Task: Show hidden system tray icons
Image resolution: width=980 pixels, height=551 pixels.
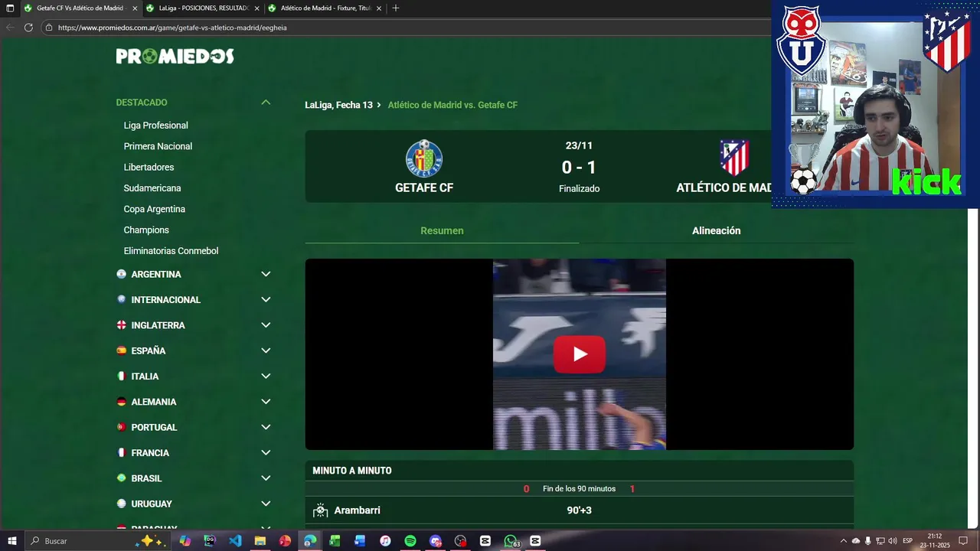Action: pos(844,541)
